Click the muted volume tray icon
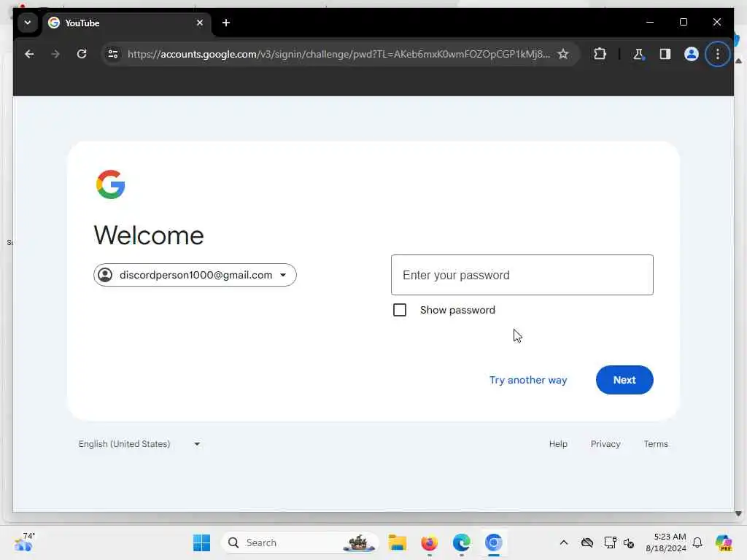Image resolution: width=747 pixels, height=560 pixels. tap(629, 542)
